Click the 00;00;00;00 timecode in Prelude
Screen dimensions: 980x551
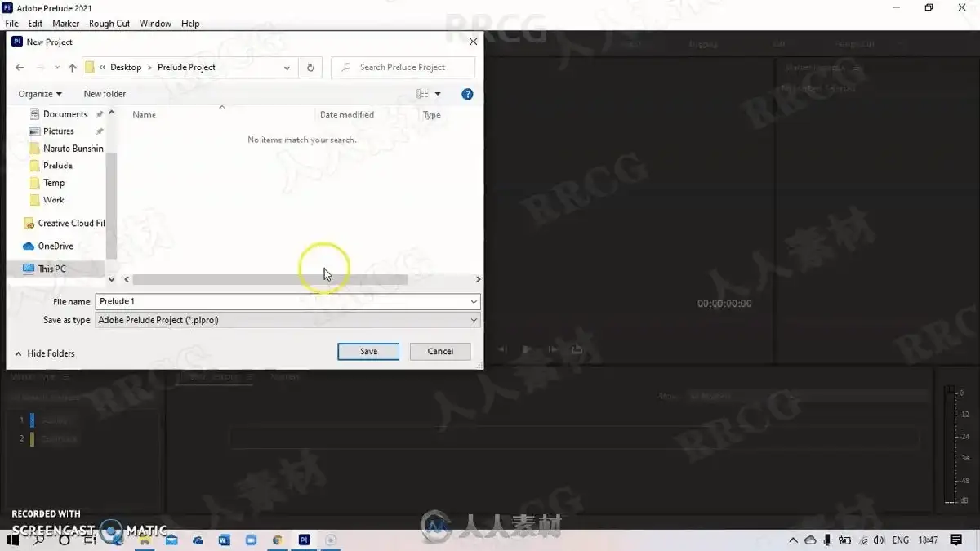click(724, 304)
